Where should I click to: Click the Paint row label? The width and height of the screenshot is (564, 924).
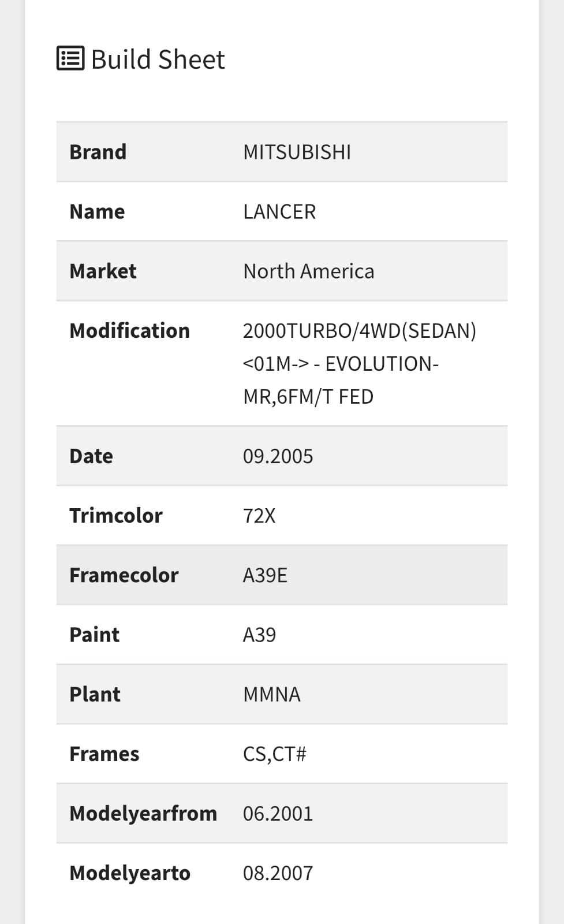[x=94, y=634]
